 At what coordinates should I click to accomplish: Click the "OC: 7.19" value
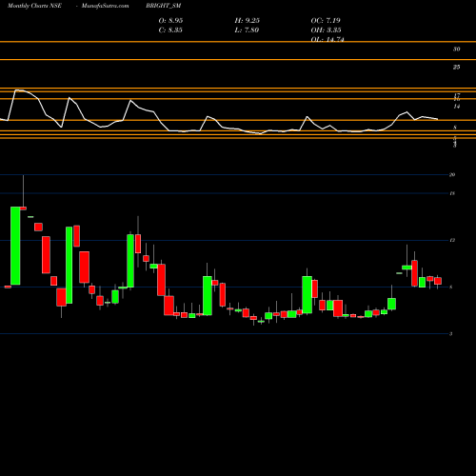(326, 21)
